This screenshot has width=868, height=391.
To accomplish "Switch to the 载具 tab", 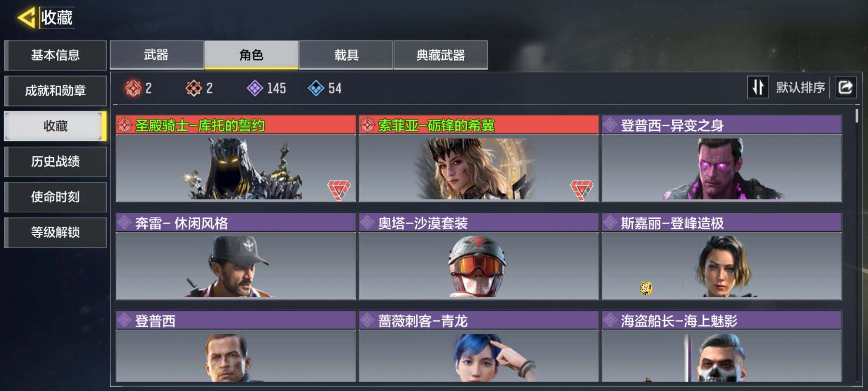I will (346, 55).
